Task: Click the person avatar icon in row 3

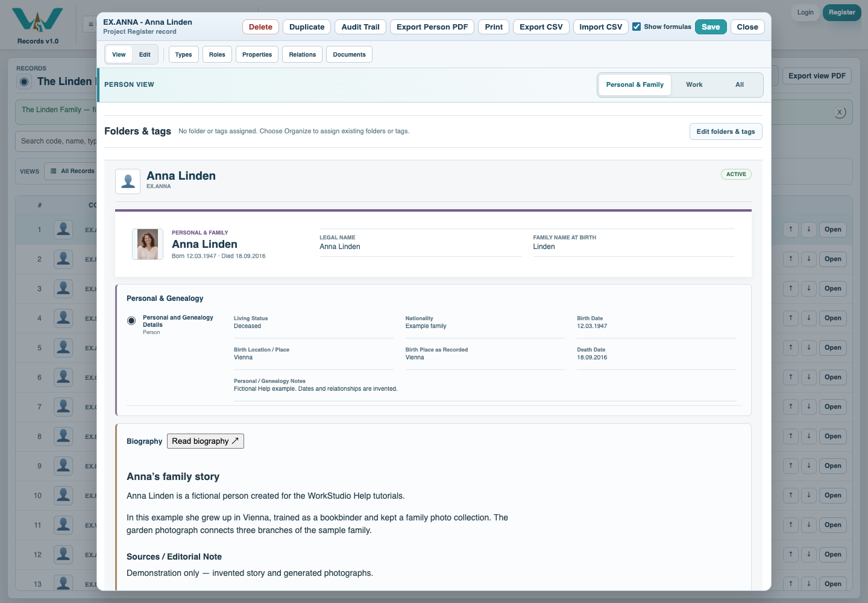Action: point(63,289)
